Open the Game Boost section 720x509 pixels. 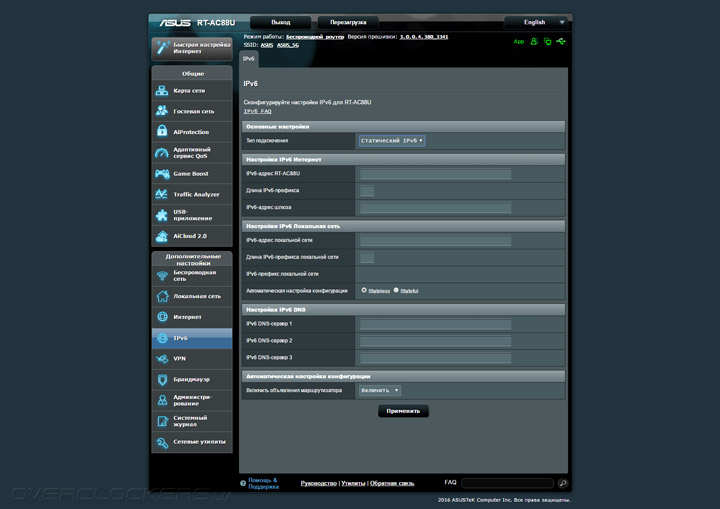(191, 174)
